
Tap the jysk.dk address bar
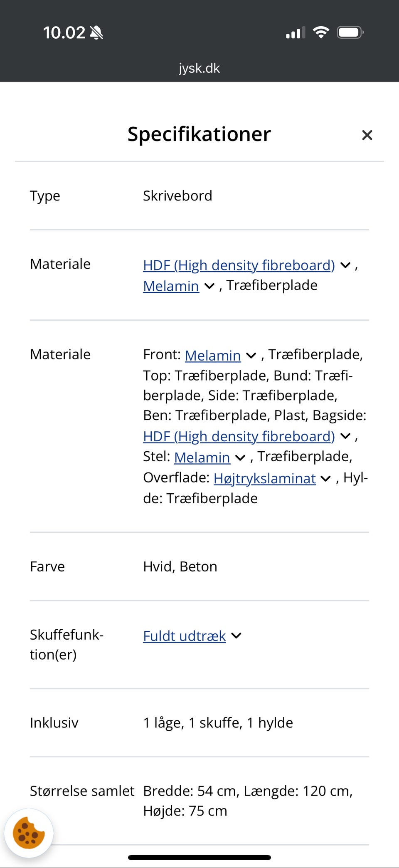(199, 68)
